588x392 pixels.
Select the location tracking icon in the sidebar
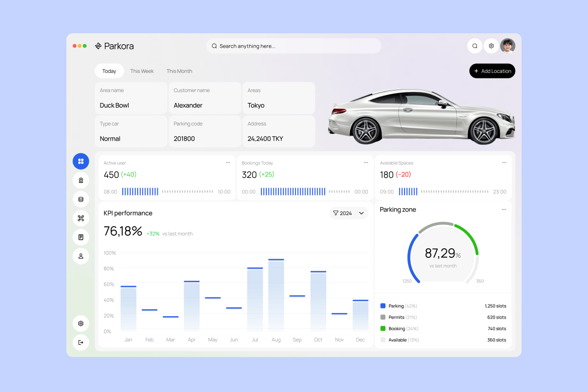click(x=81, y=180)
